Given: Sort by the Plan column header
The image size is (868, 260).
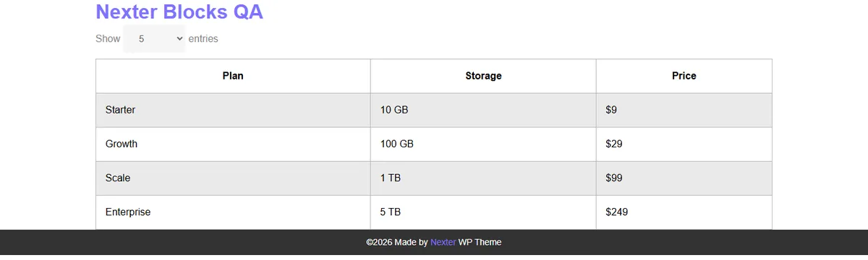Looking at the screenshot, I should (x=233, y=76).
